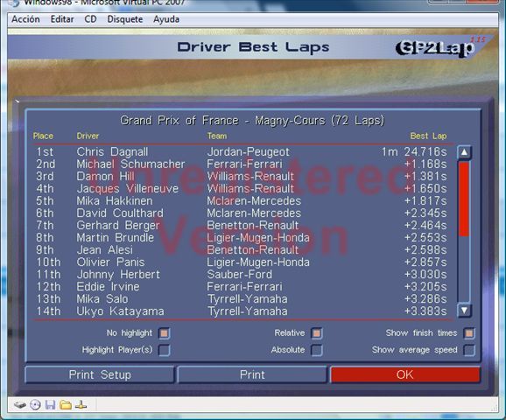Select the Jacques Villeneuve row
Viewport: 506px width, 420px height.
pos(242,189)
